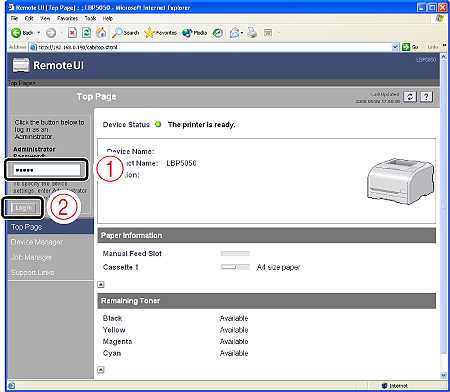450x392 pixels.
Task: Go to Home page icon
Action: pos(101,33)
